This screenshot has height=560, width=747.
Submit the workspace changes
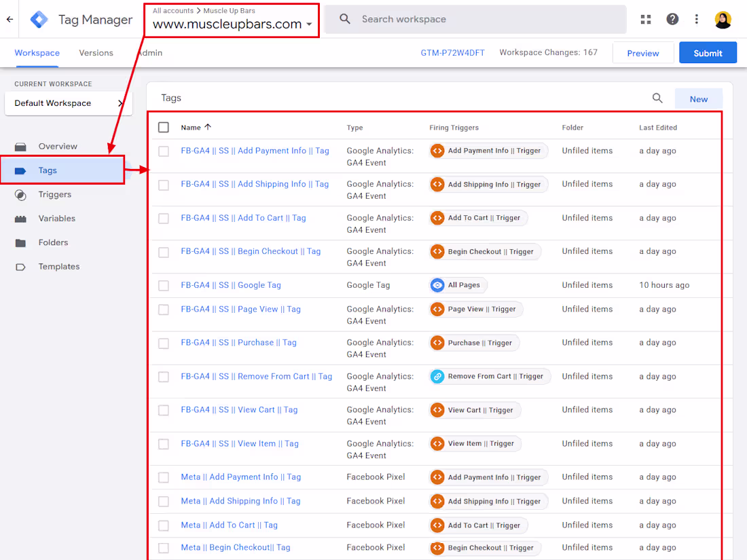[x=708, y=52]
